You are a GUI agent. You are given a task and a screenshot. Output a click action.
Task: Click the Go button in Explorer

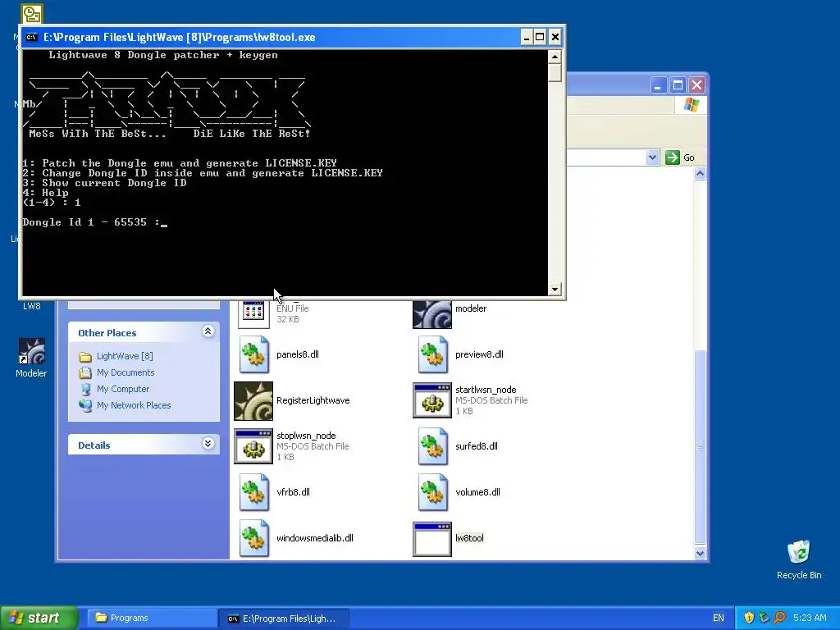[x=680, y=157]
